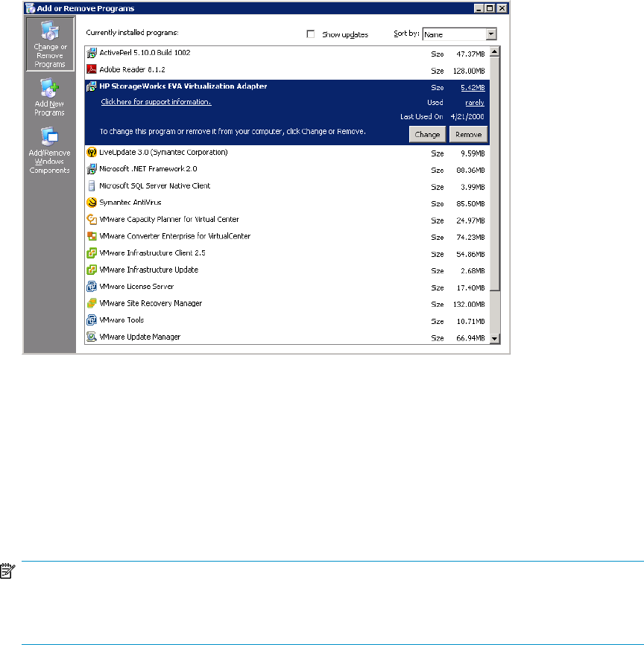
Task: Enable the Show updates checkbox
Action: [x=311, y=34]
